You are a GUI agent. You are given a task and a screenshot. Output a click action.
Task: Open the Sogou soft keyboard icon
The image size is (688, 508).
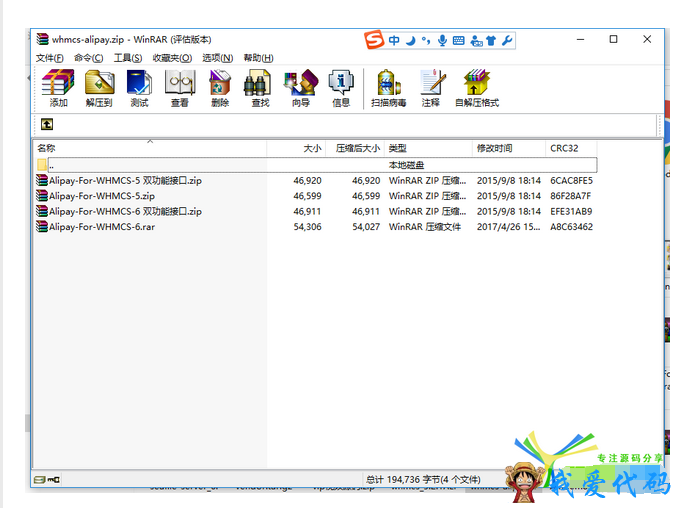[x=459, y=41]
